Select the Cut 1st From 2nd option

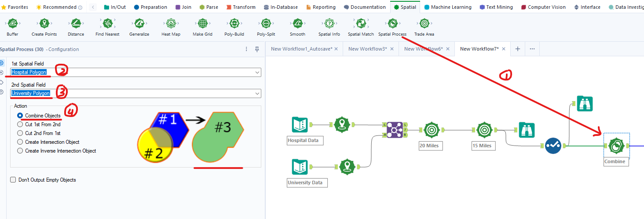pos(20,124)
